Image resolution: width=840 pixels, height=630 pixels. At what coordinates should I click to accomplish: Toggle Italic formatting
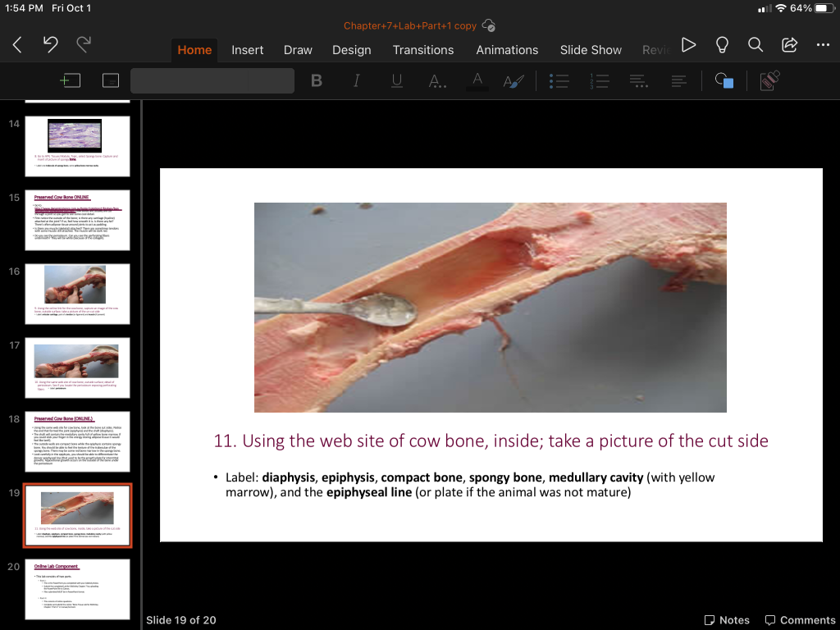click(x=356, y=81)
